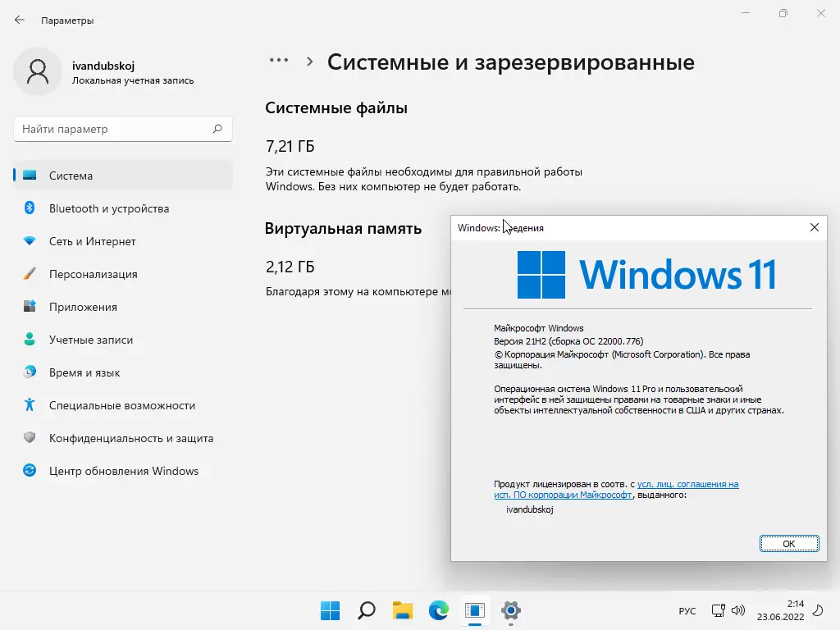Viewport: 840px width, 630px height.
Task: Click OK in the Windows сведения dialog
Action: (x=789, y=543)
